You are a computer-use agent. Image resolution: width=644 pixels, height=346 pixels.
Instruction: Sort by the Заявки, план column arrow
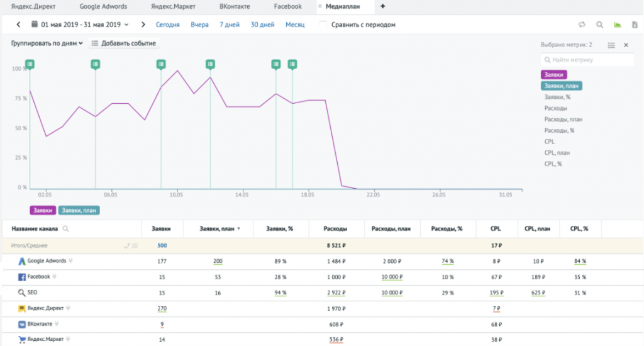click(238, 229)
